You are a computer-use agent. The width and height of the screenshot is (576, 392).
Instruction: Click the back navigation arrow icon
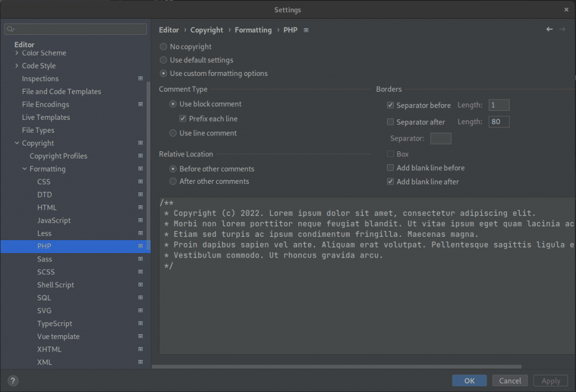point(549,29)
